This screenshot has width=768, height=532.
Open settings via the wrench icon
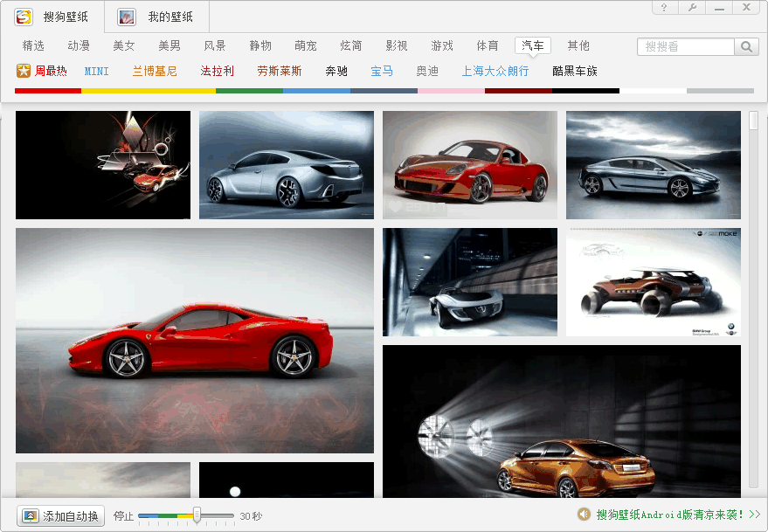(x=692, y=8)
